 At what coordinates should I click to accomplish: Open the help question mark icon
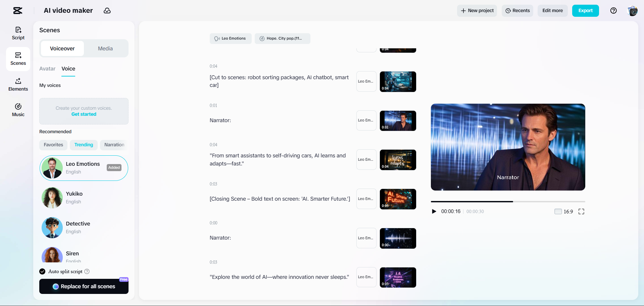click(x=613, y=11)
